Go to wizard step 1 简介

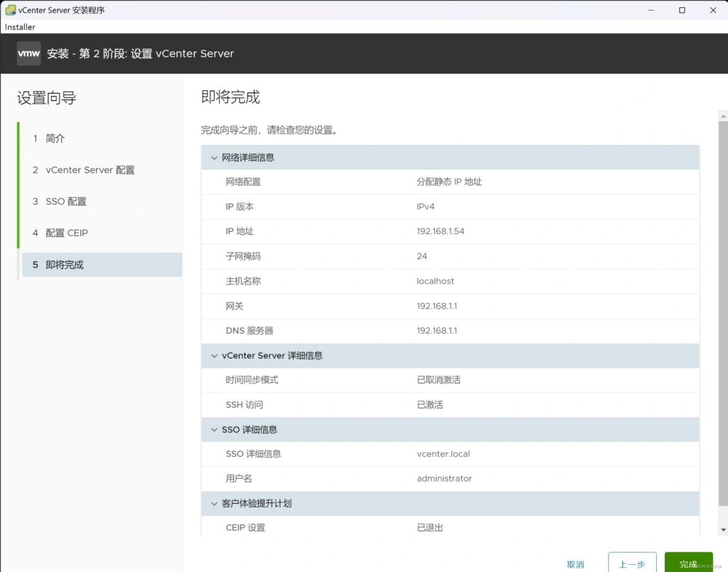102,139
